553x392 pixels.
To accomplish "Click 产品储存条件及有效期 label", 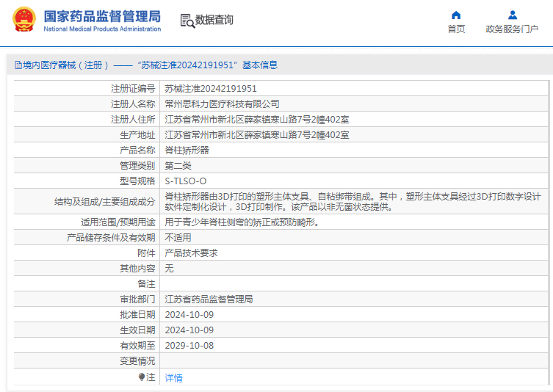I will pos(111,238).
